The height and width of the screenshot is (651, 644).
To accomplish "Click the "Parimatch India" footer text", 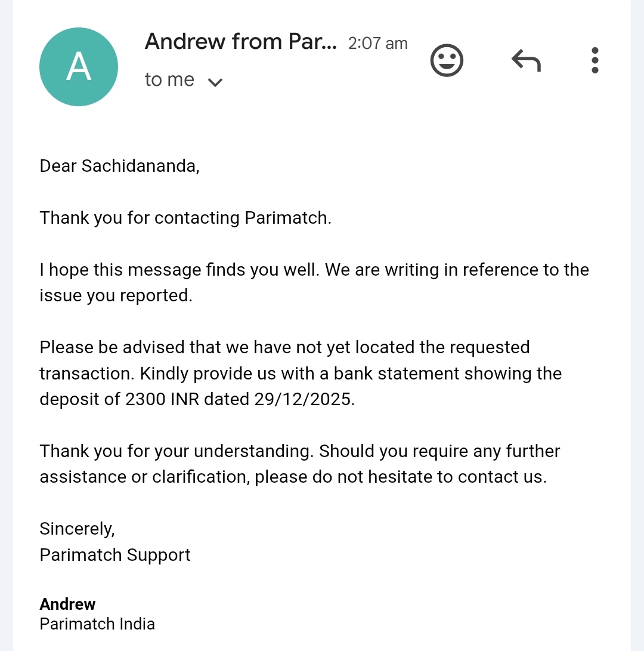I will click(97, 624).
